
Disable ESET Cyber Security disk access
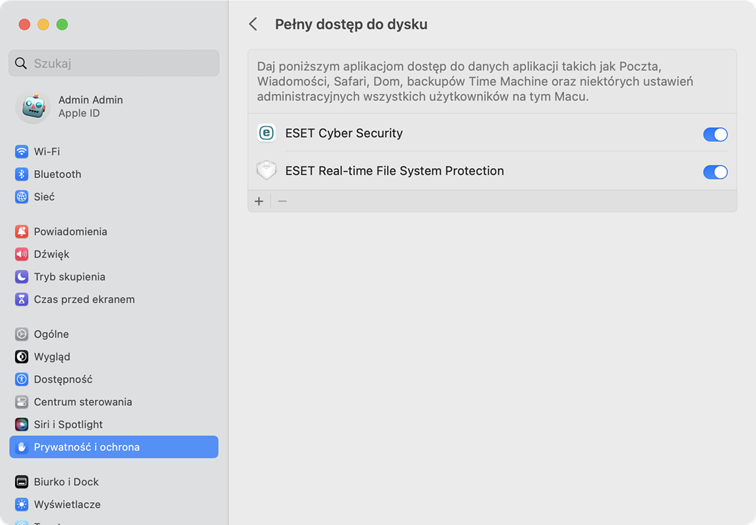715,134
